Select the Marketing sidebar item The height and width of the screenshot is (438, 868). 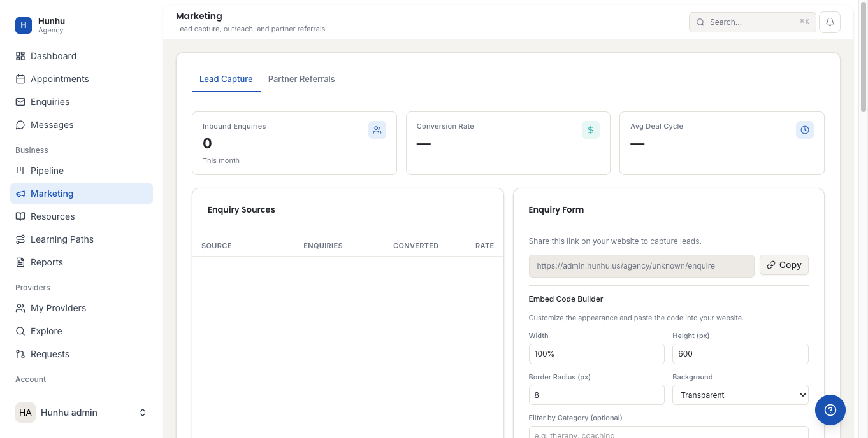pyautogui.click(x=82, y=194)
